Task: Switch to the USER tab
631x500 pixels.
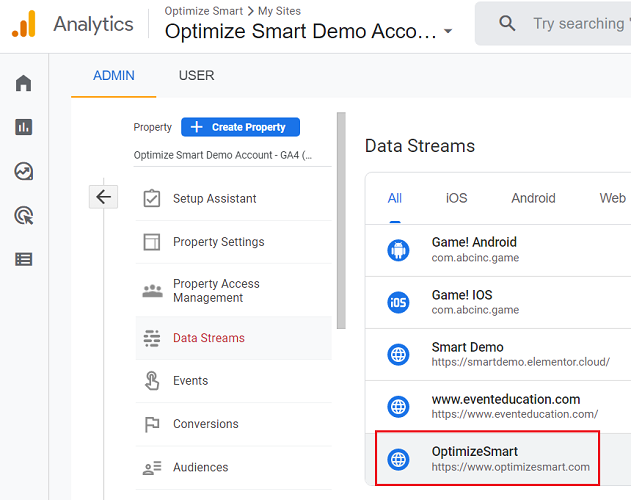Action: point(196,76)
